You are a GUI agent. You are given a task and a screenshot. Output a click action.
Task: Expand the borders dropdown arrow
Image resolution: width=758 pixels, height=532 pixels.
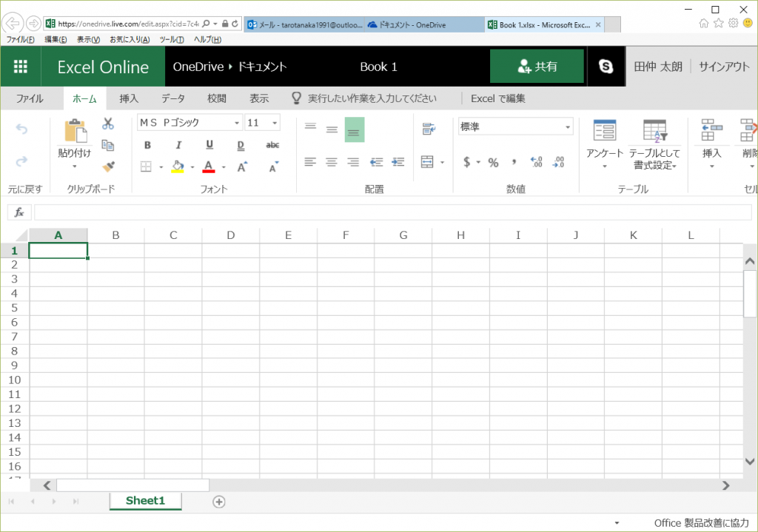tap(161, 167)
